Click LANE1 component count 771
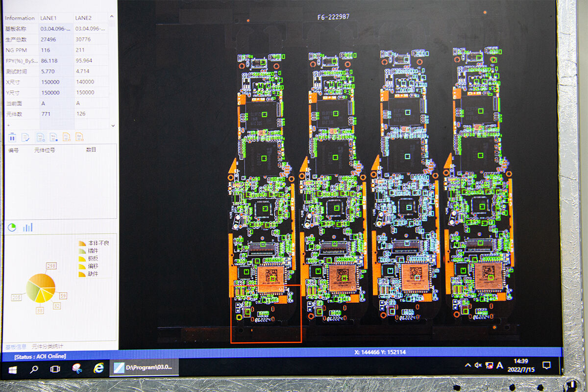 (x=46, y=114)
